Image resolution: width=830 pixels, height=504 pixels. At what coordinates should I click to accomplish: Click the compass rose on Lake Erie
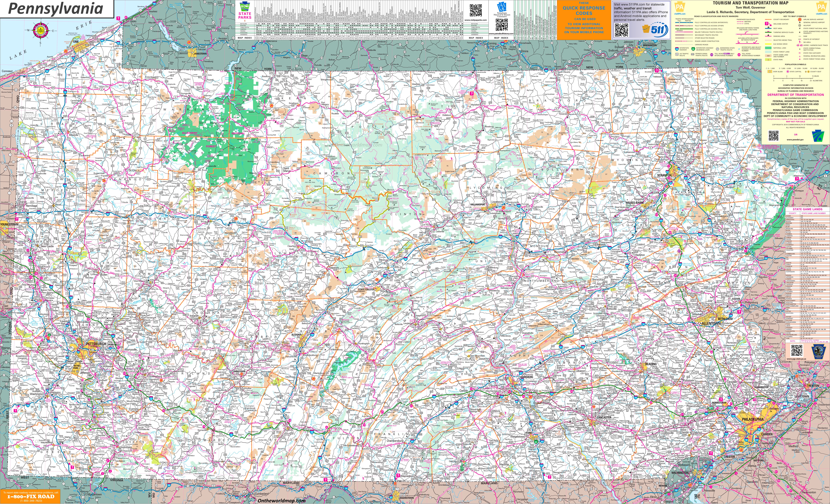[41, 31]
